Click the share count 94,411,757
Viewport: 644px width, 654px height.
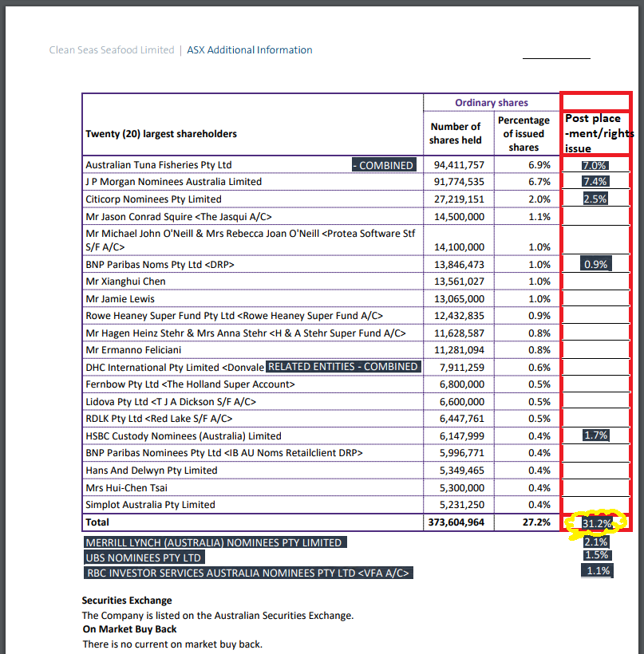pos(459,165)
